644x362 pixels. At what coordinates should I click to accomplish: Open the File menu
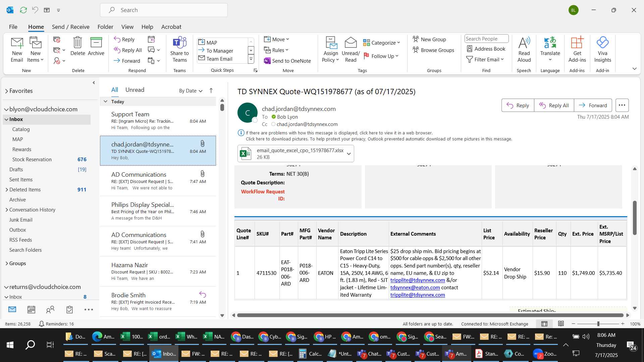(13, 27)
